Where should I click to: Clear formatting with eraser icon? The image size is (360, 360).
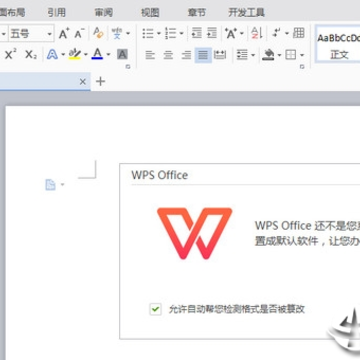pyautogui.click(x=98, y=33)
